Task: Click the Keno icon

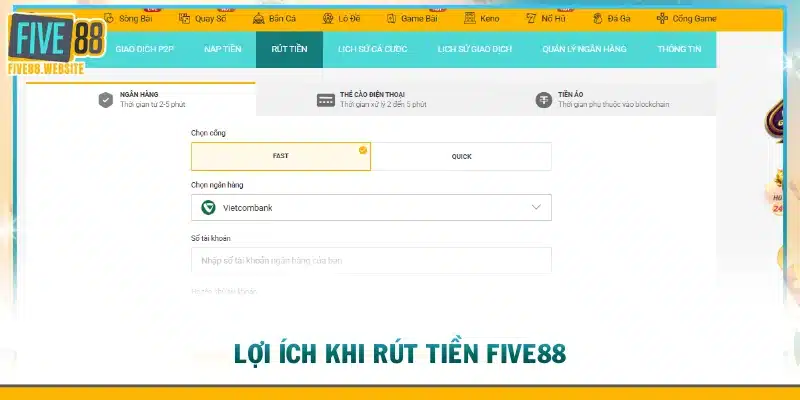Action: (x=470, y=18)
